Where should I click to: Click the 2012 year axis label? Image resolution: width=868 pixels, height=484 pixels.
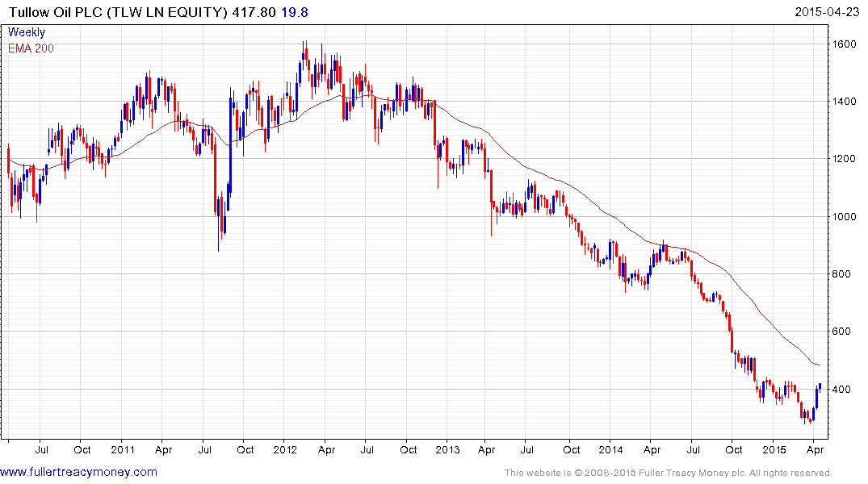[286, 449]
